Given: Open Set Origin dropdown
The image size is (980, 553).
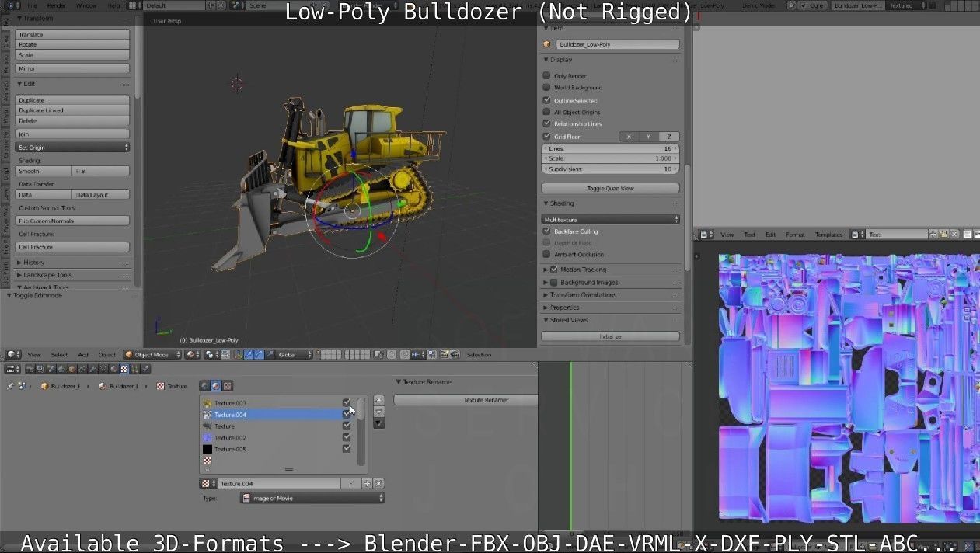Looking at the screenshot, I should click(x=73, y=147).
